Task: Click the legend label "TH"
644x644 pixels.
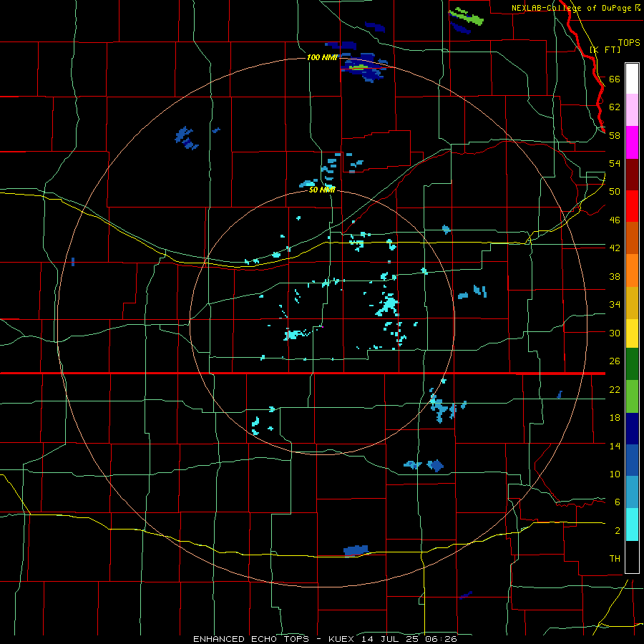Action: pos(615,559)
